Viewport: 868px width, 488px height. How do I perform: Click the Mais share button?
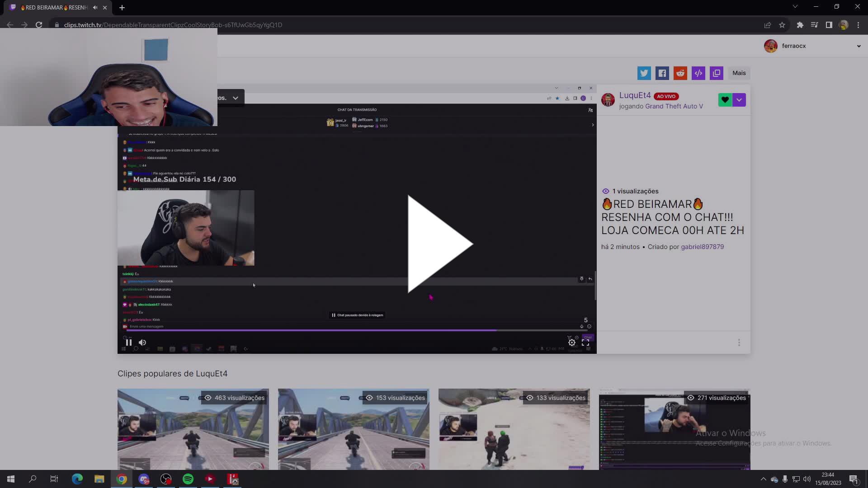[739, 73]
